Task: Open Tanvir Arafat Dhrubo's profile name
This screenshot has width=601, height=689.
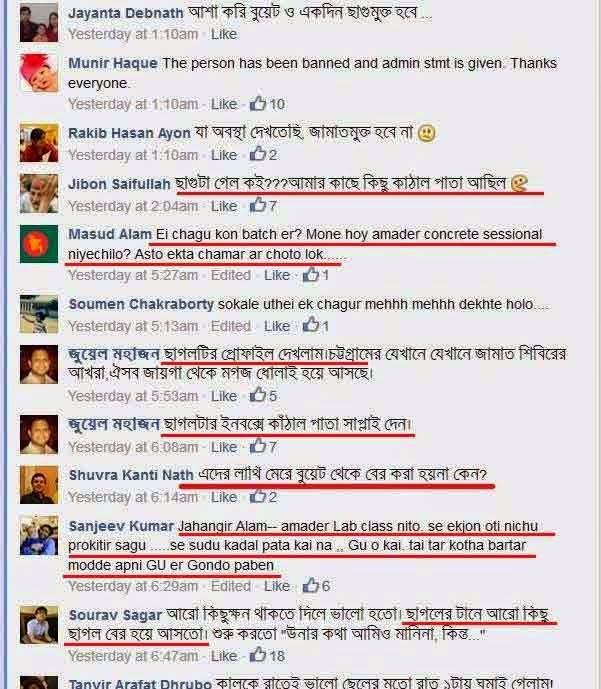Action: pyautogui.click(x=140, y=684)
